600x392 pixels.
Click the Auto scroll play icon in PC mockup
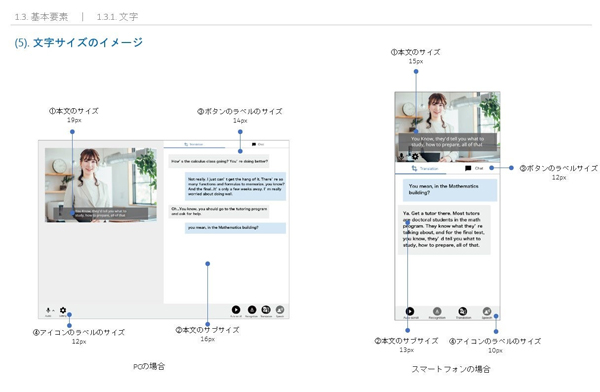pyautogui.click(x=236, y=309)
